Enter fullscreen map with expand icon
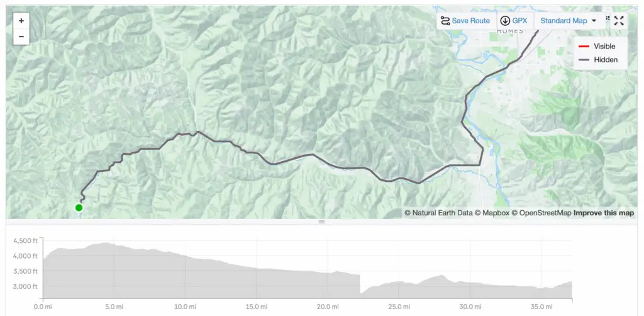 619,21
